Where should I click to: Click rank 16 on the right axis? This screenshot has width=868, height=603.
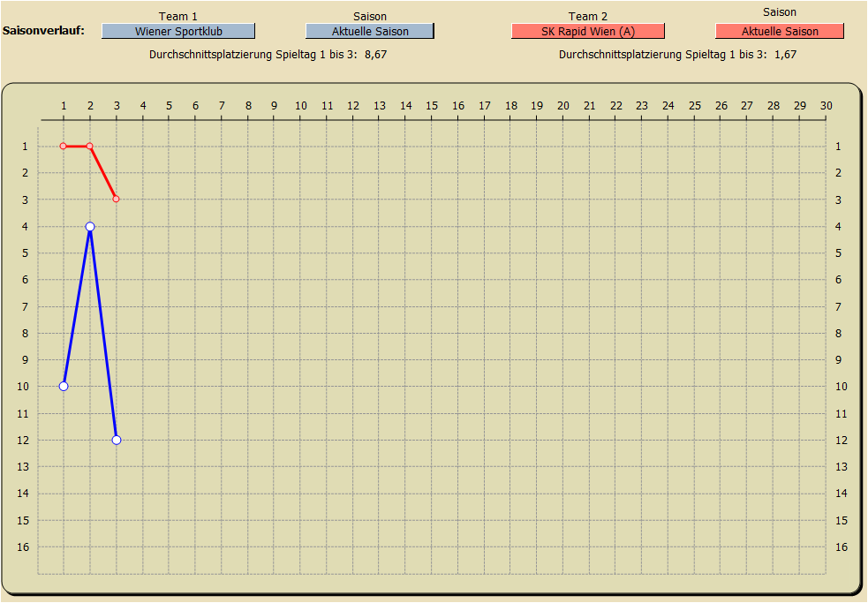coord(842,547)
